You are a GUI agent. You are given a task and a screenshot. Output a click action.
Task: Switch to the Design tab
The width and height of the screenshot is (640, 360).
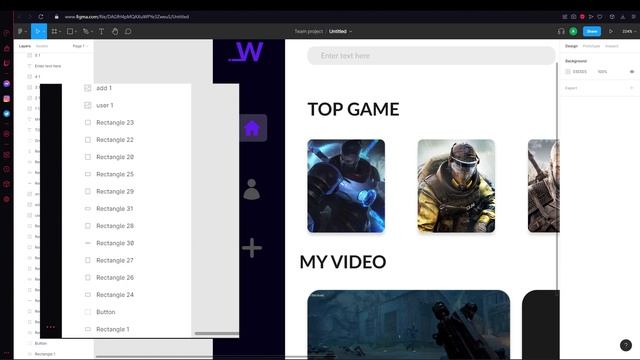571,46
